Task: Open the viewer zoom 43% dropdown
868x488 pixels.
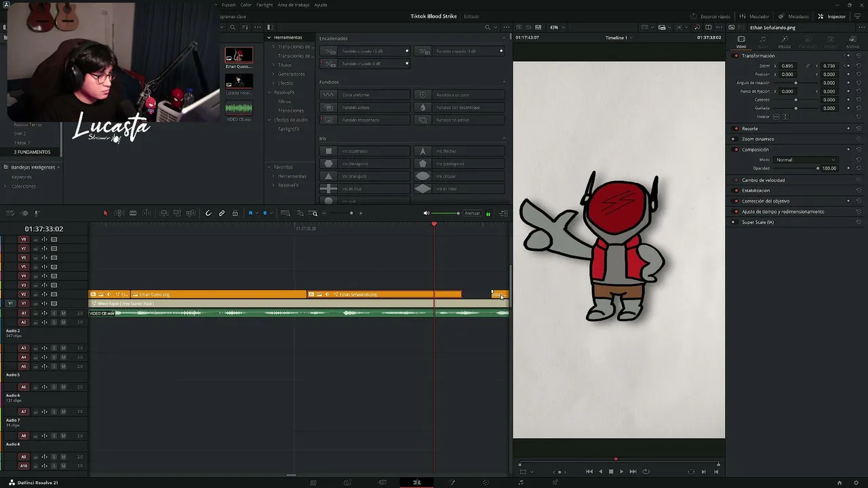Action: pos(557,27)
